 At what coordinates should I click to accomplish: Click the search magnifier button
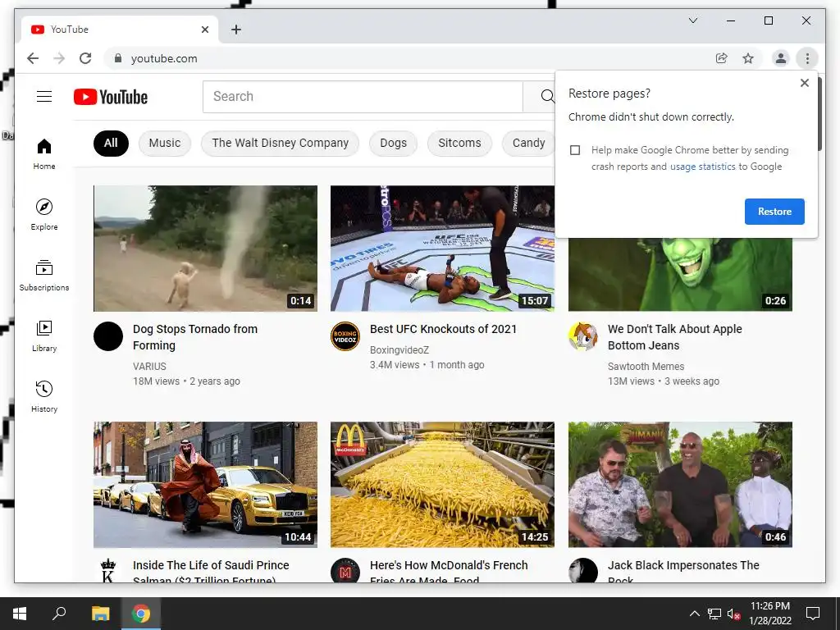click(547, 97)
